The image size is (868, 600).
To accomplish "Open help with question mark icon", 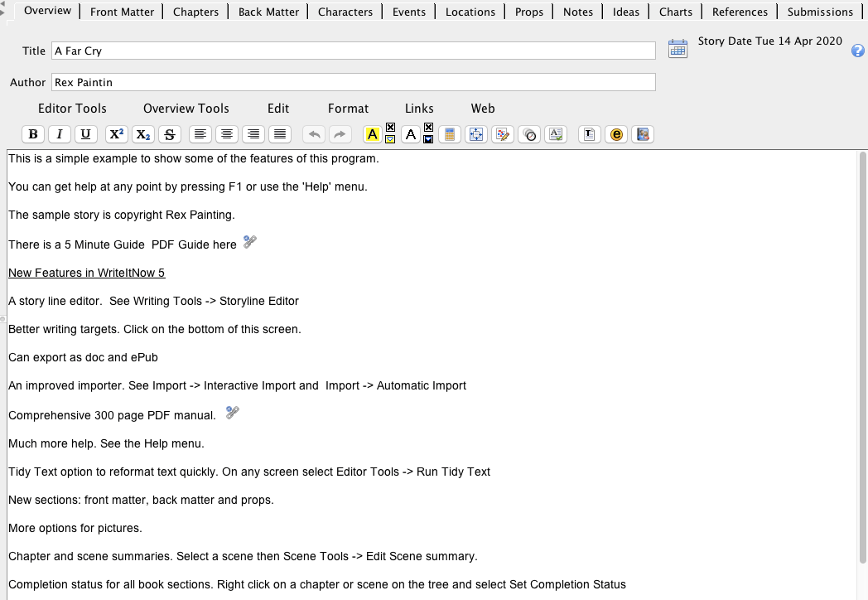I will coord(857,51).
